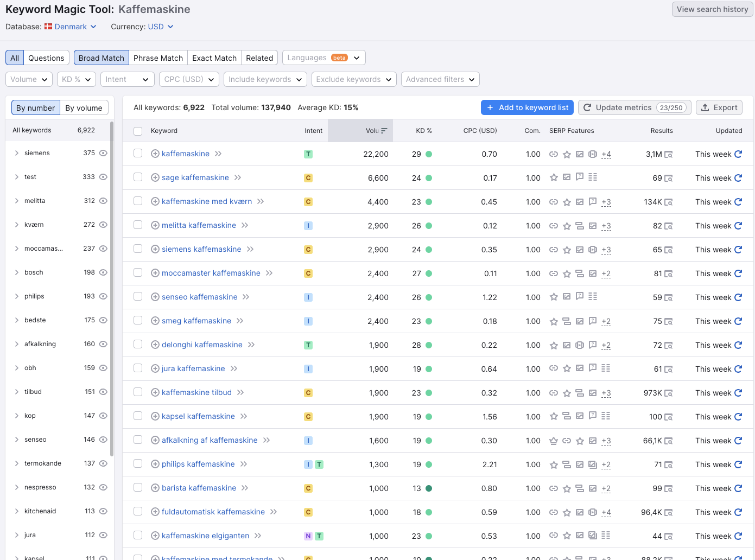Click star SERP feature icon for sage kaffemaskine
The width and height of the screenshot is (755, 560).
point(554,177)
